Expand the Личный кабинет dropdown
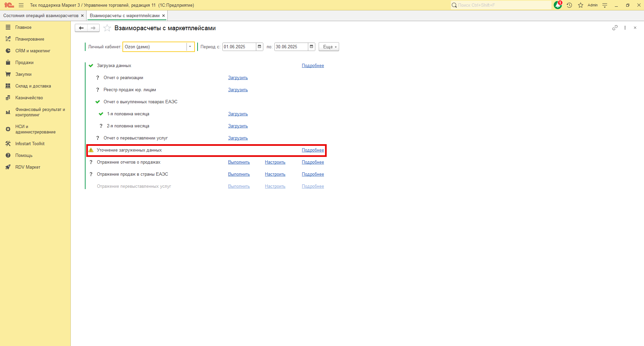The image size is (644, 346). 190,47
